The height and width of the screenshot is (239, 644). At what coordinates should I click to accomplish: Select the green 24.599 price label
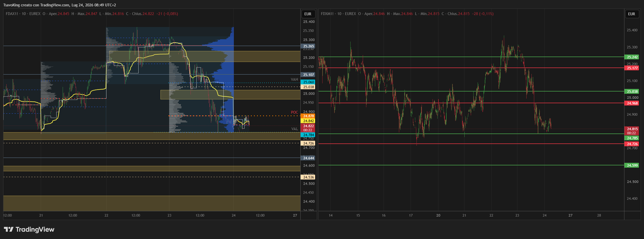pos(632,165)
